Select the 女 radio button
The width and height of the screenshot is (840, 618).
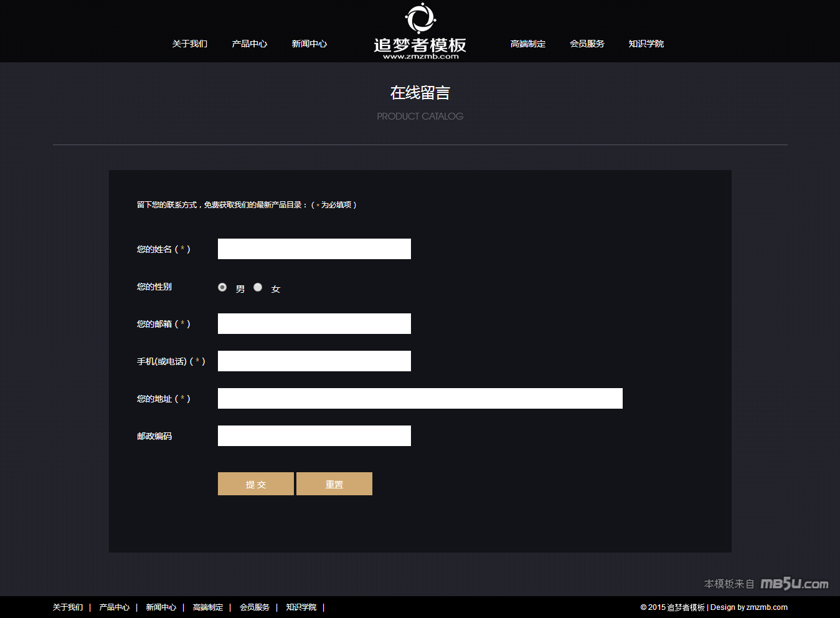[x=258, y=287]
